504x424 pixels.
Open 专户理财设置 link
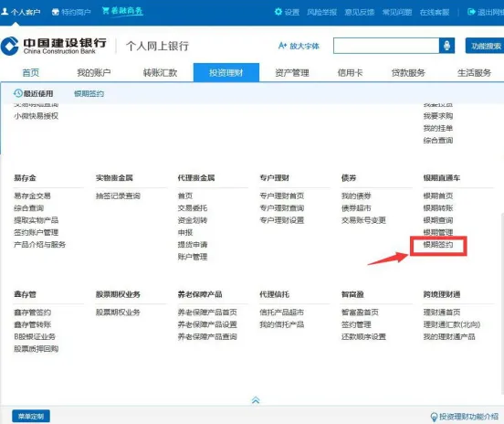(282, 220)
